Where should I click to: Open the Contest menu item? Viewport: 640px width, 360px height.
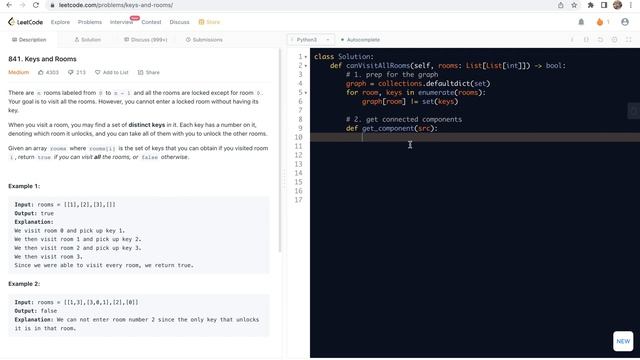pos(151,22)
